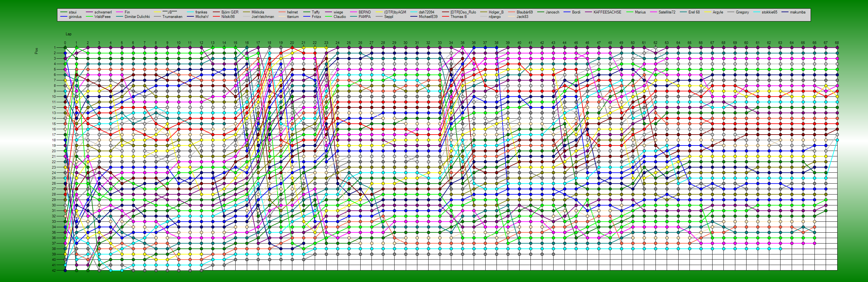The image size is (868, 282).
Task: Click position 42 label on axis
Action: 54,270
